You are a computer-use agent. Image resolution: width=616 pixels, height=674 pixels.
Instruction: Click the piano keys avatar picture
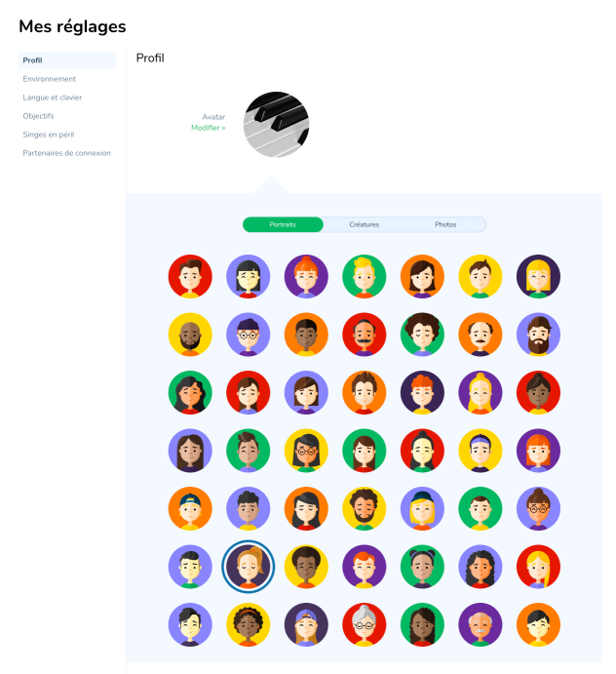(276, 124)
